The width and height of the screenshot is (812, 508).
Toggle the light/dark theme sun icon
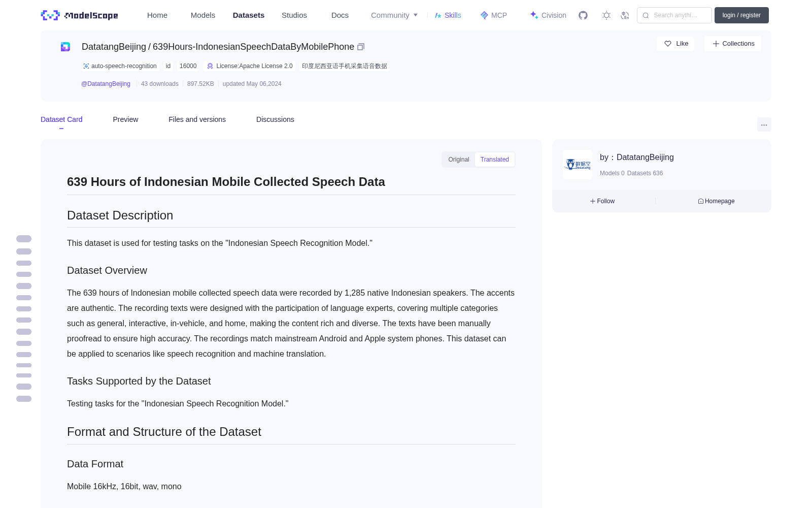[606, 15]
